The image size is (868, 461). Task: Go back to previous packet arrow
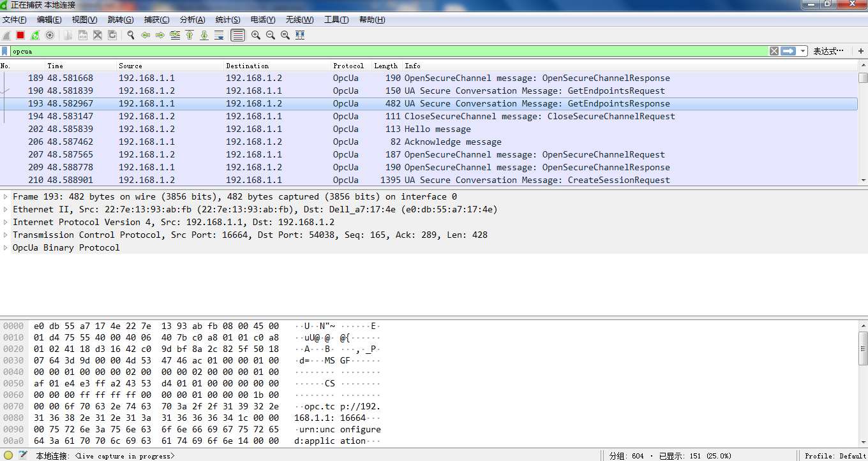146,35
